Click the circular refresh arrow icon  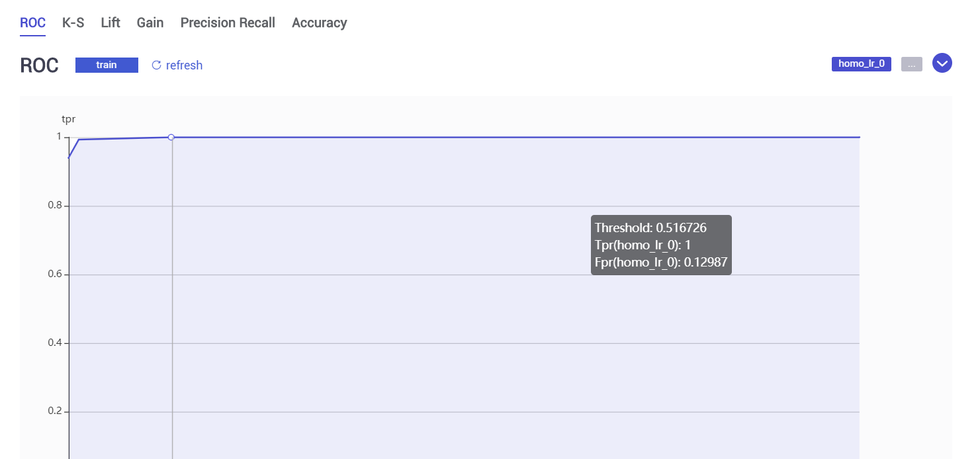[156, 65]
